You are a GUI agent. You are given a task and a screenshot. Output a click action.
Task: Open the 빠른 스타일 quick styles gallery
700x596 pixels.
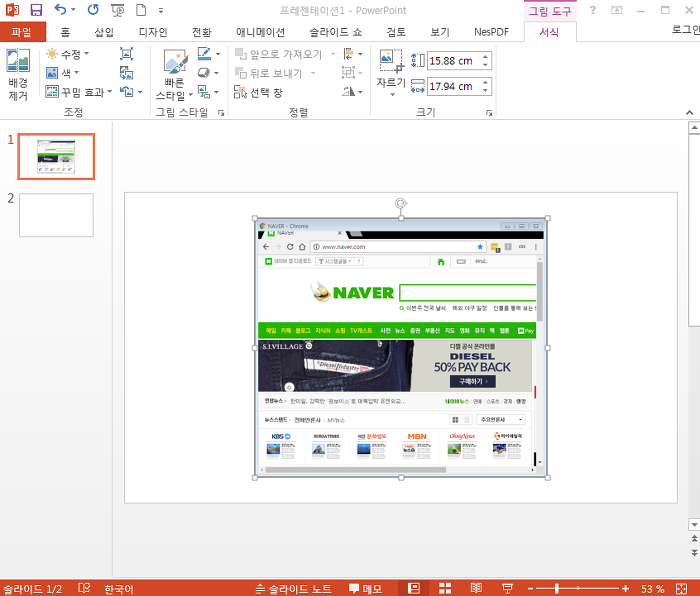(174, 75)
